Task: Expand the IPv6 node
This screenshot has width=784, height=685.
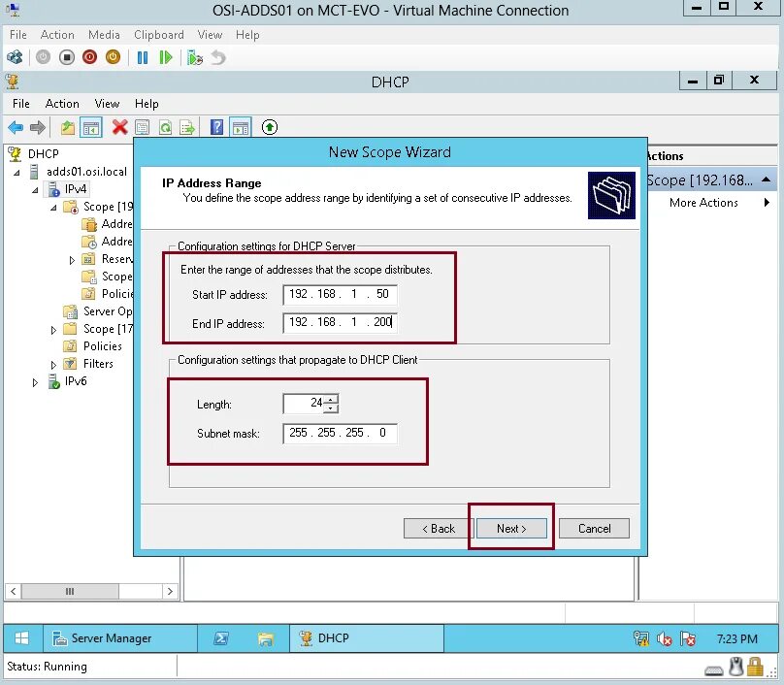Action: point(35,381)
